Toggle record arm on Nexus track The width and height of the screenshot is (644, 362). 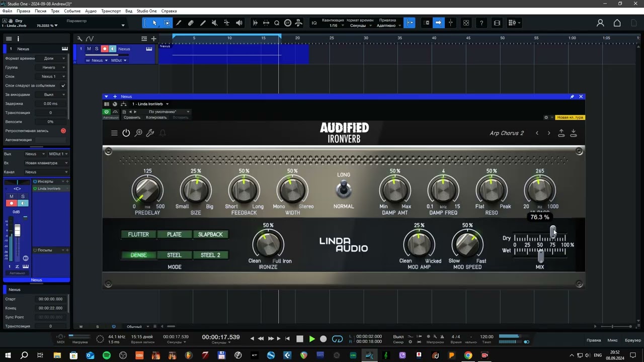105,49
